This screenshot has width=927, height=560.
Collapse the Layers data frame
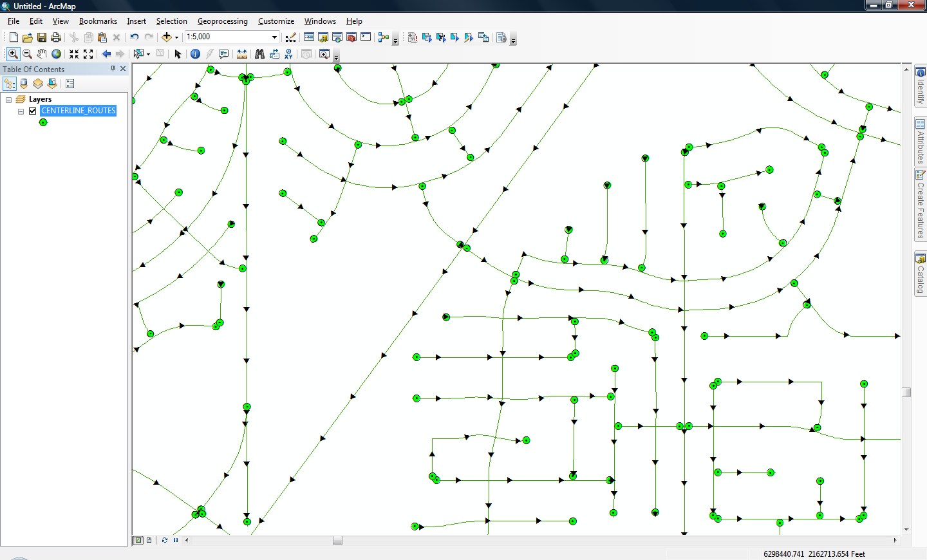click(x=8, y=99)
